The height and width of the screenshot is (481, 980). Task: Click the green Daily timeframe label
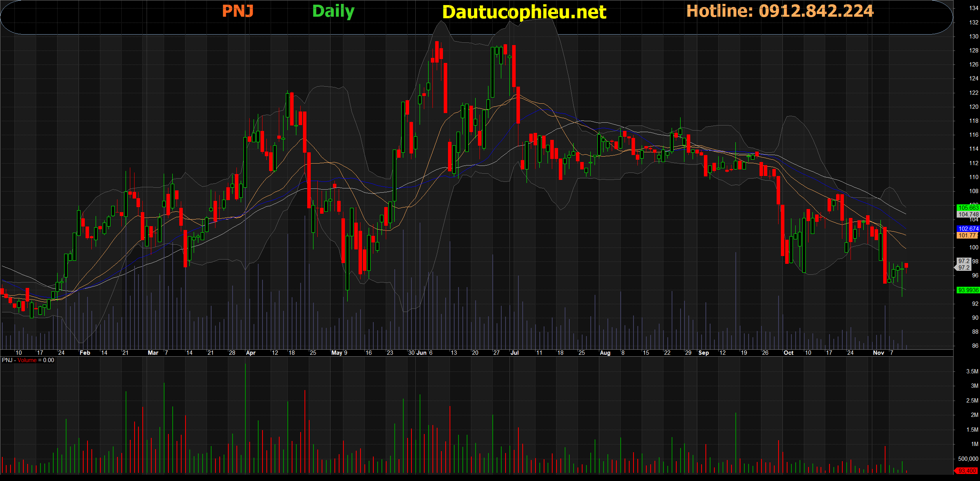(333, 11)
